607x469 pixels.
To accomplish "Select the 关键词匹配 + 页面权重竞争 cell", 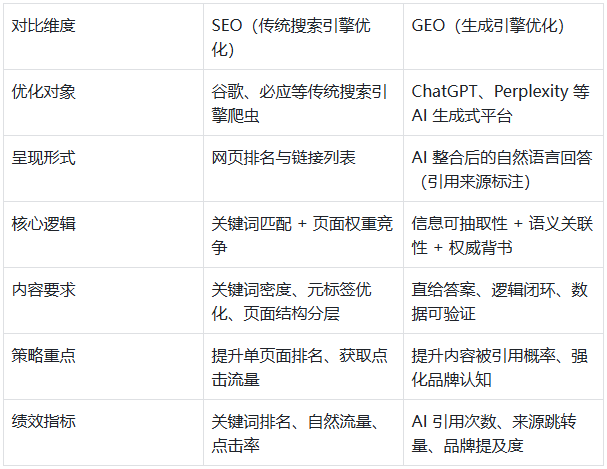I will click(x=298, y=235).
